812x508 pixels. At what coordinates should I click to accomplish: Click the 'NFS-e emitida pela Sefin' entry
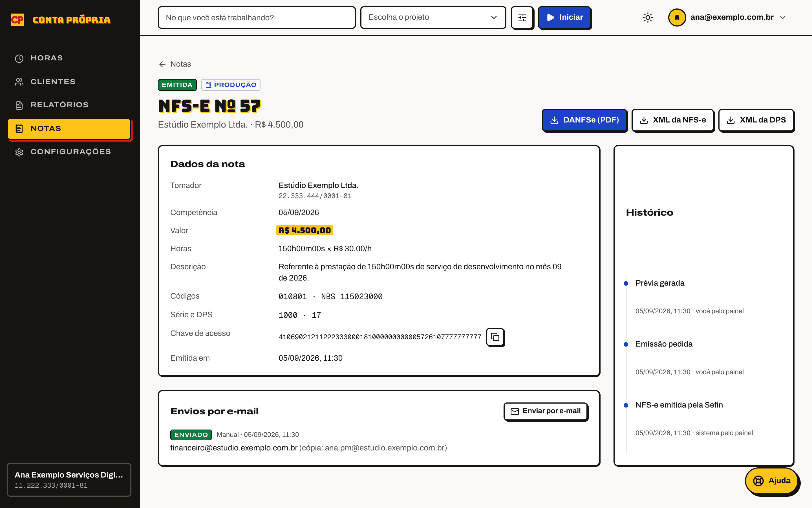pyautogui.click(x=679, y=405)
